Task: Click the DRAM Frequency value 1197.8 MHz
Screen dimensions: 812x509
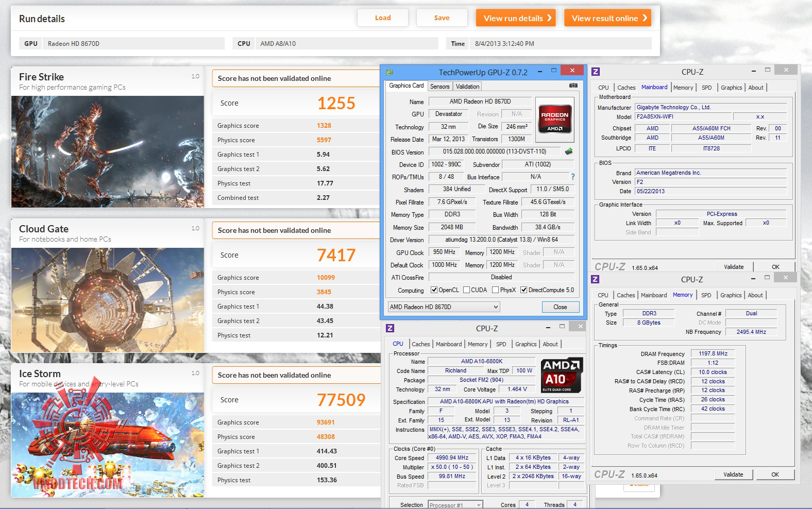Action: 713,353
